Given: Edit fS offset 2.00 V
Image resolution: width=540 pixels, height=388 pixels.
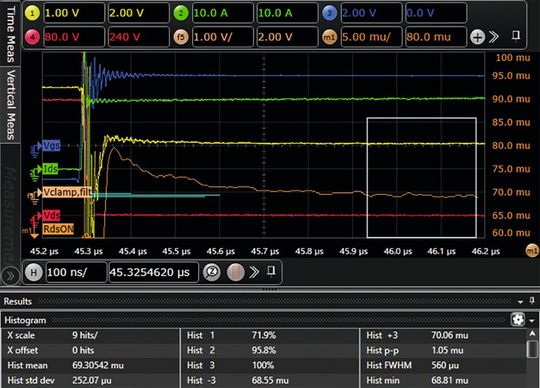Looking at the screenshot, I should [x=287, y=37].
